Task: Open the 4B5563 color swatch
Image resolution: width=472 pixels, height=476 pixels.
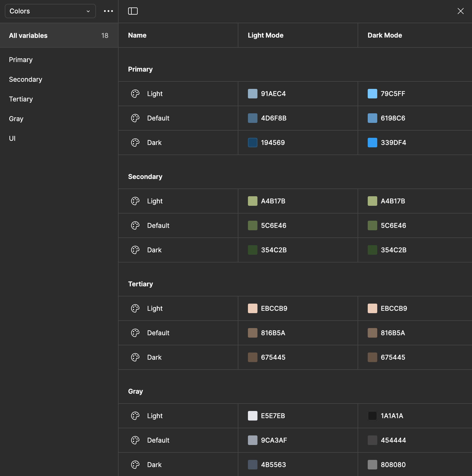Action: point(253,465)
